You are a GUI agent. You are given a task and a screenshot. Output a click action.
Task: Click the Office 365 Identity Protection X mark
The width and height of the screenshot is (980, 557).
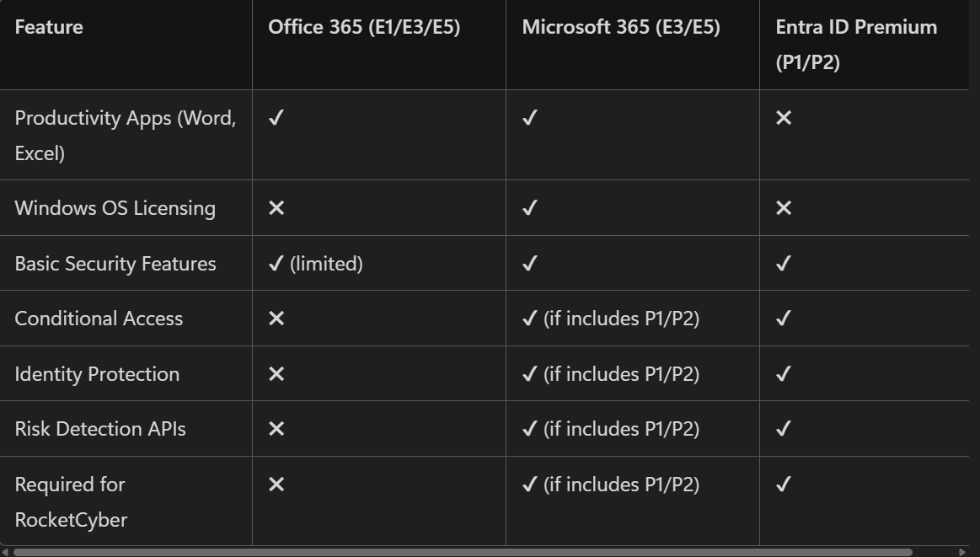coord(276,374)
